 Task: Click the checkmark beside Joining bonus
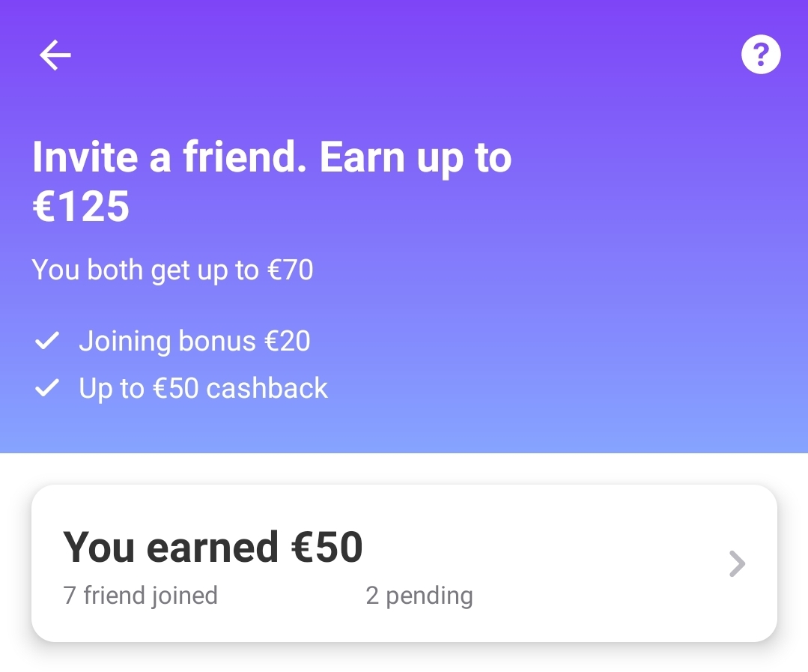pyautogui.click(x=47, y=342)
